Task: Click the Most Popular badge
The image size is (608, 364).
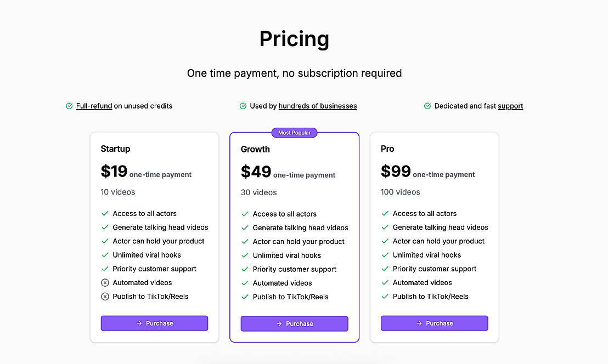Action: [x=294, y=133]
